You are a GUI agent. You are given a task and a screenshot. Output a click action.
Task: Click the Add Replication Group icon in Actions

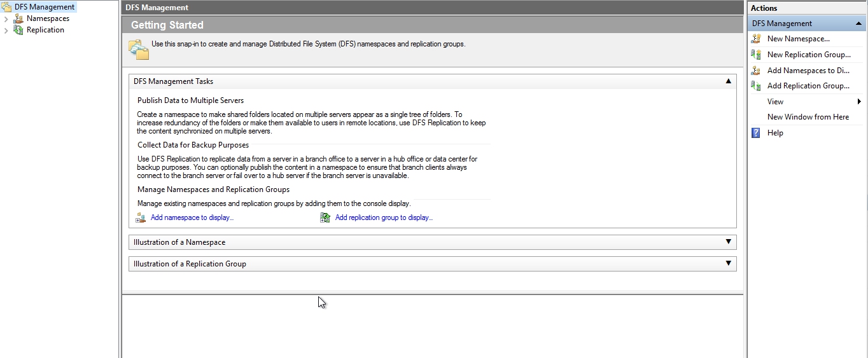(756, 86)
